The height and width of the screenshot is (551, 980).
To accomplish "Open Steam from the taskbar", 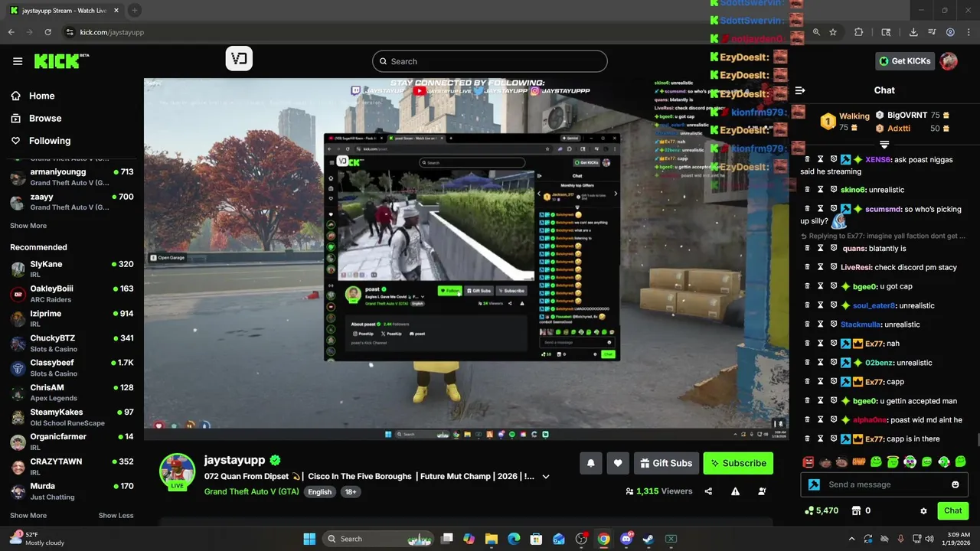I will (648, 539).
